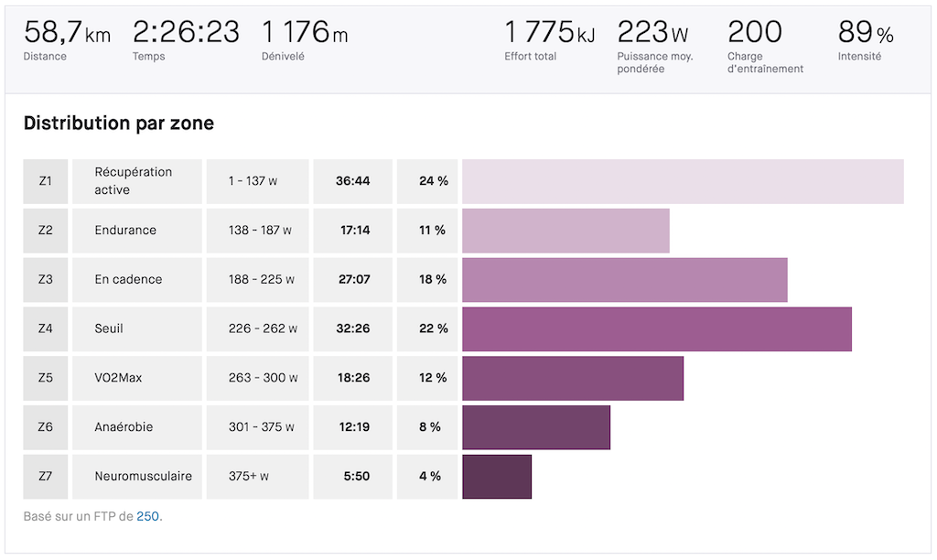937x560 pixels.
Task: Select the Puissance moy. pondérée 223 W stat
Action: pos(652,34)
